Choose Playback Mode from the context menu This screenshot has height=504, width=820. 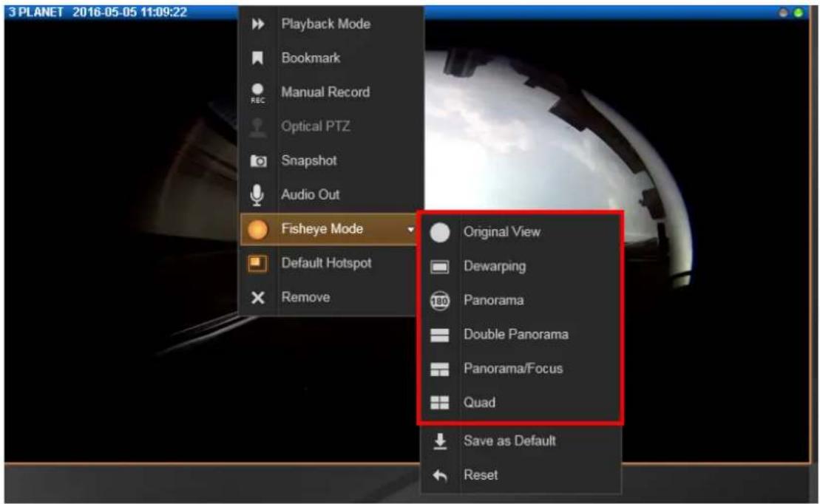(x=331, y=24)
